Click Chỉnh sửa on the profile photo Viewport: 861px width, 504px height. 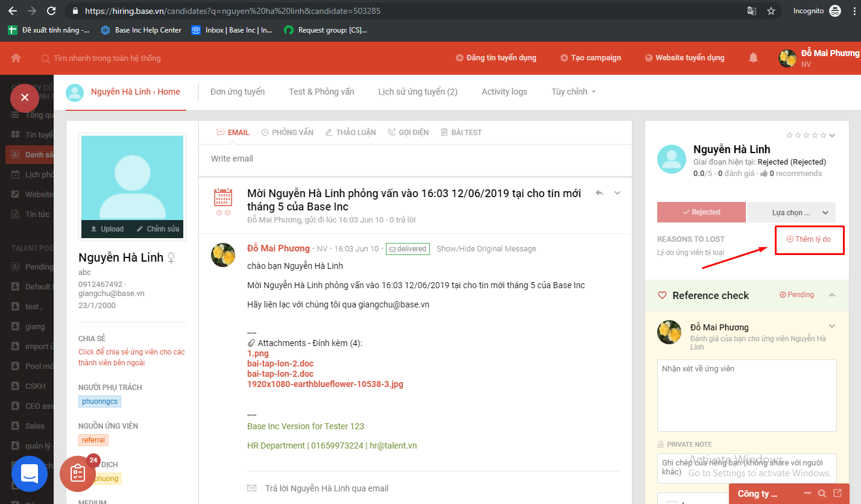[x=158, y=229]
